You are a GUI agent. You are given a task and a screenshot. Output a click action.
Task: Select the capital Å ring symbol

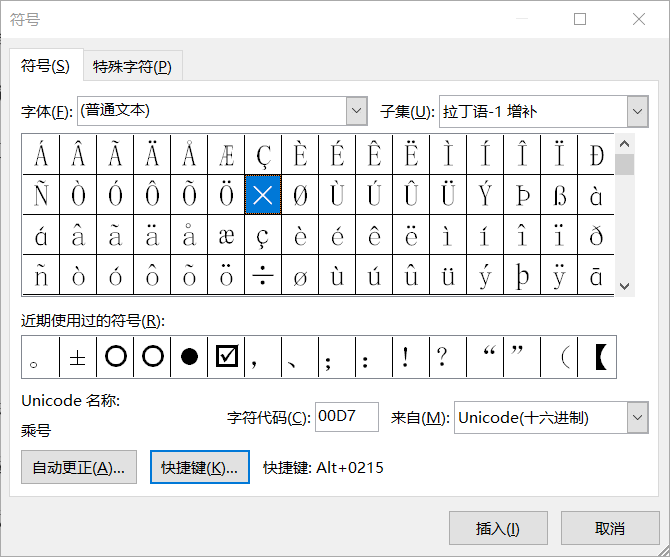(189, 155)
